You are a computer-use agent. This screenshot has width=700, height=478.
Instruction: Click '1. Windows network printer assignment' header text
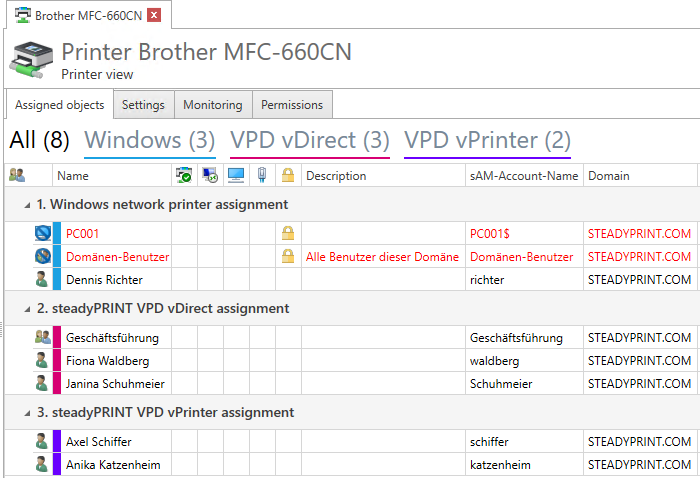point(162,204)
